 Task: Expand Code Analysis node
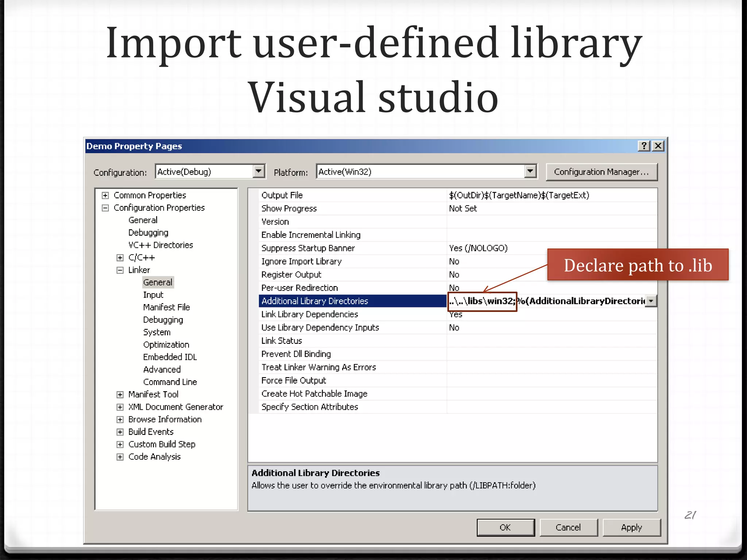tap(120, 457)
